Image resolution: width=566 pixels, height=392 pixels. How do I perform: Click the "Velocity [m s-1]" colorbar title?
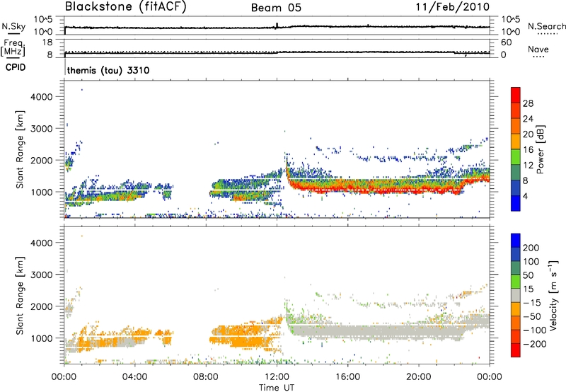pos(553,295)
